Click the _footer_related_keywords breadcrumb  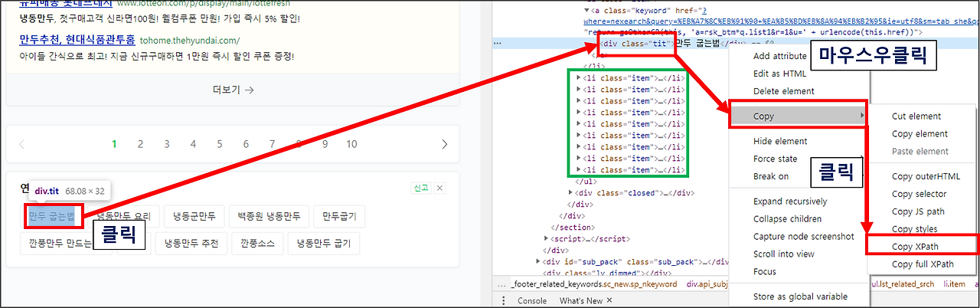(593, 283)
